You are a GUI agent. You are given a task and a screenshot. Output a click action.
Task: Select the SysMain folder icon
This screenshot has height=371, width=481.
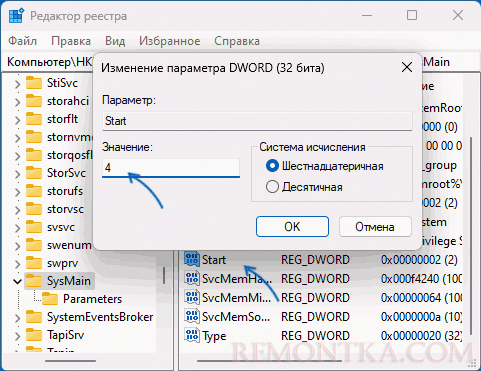coord(34,281)
